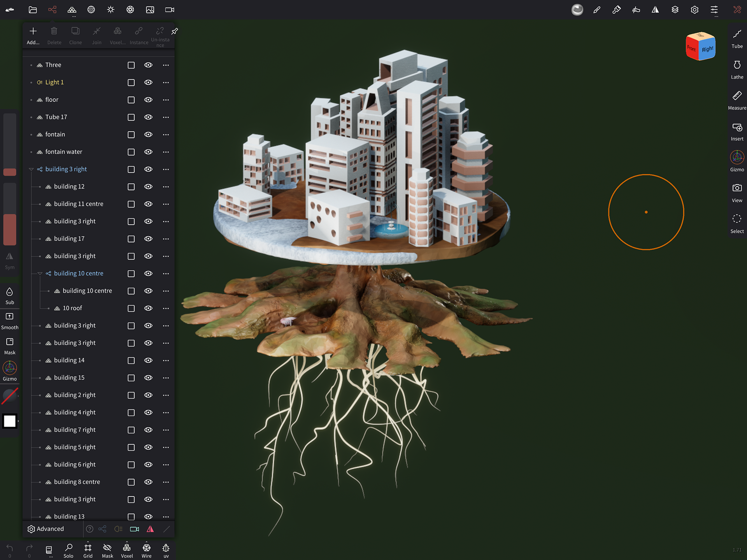Click the white color swatch
The height and width of the screenshot is (560, 747).
[10, 421]
